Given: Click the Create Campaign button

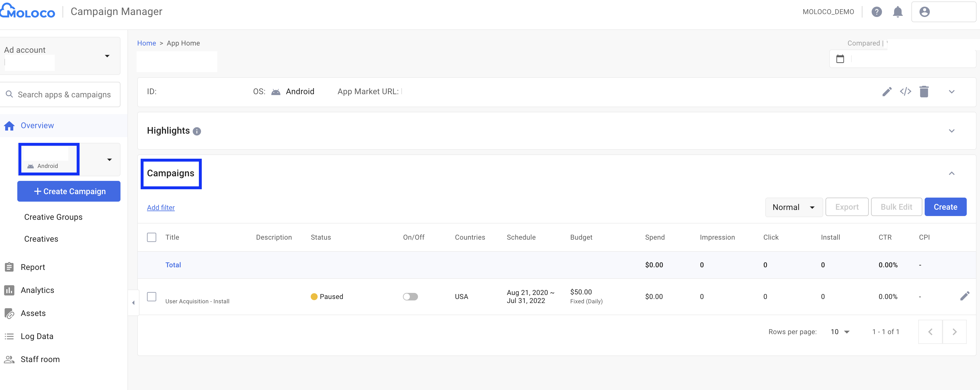Looking at the screenshot, I should (69, 191).
